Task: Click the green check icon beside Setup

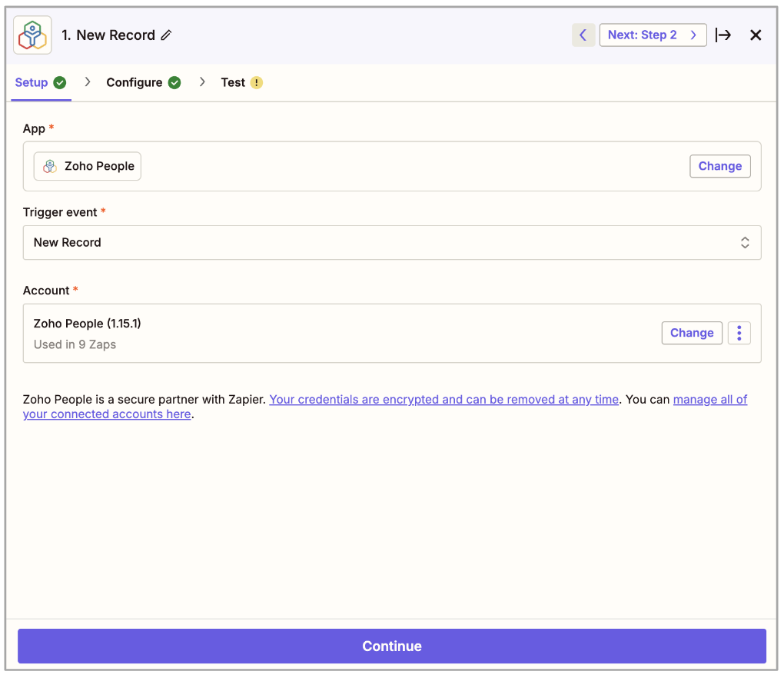Action: [x=60, y=82]
